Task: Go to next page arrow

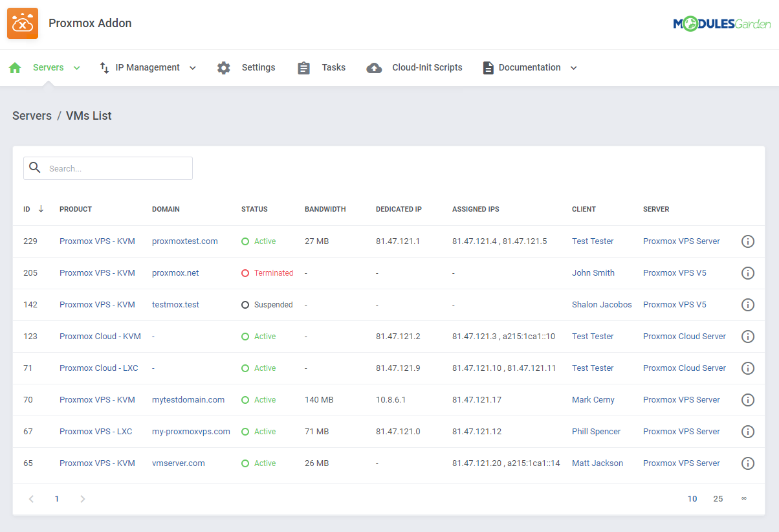Action: 82,499
